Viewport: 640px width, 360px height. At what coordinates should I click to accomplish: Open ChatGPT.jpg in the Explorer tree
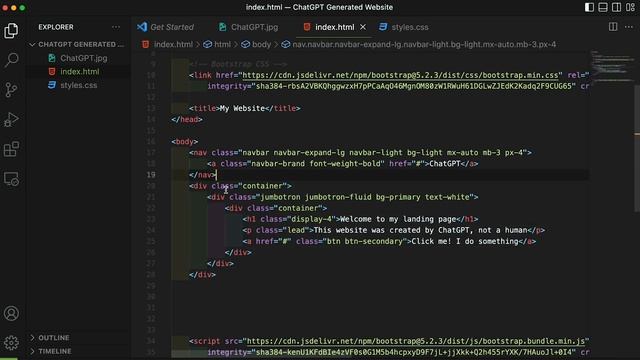click(84, 58)
